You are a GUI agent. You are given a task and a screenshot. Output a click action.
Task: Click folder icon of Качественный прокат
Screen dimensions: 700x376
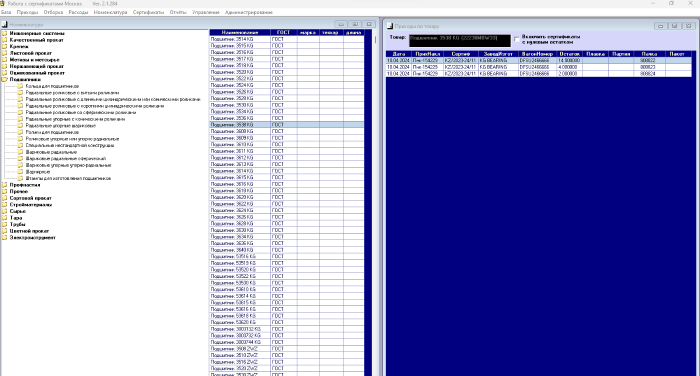point(4,40)
